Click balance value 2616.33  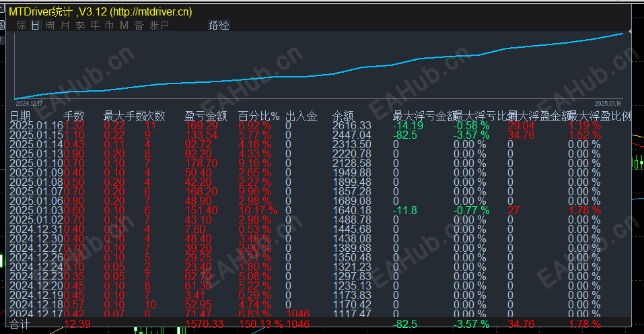pyautogui.click(x=352, y=126)
